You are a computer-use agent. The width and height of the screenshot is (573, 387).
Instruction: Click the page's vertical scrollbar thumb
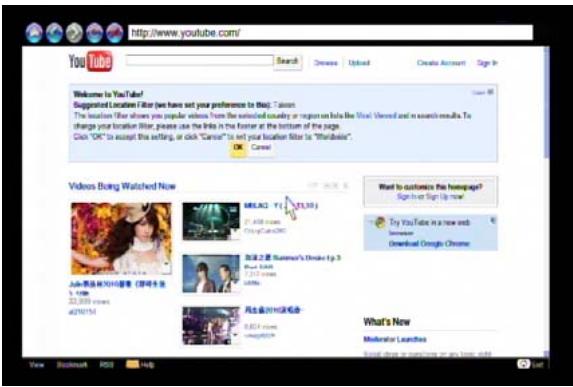click(x=547, y=102)
